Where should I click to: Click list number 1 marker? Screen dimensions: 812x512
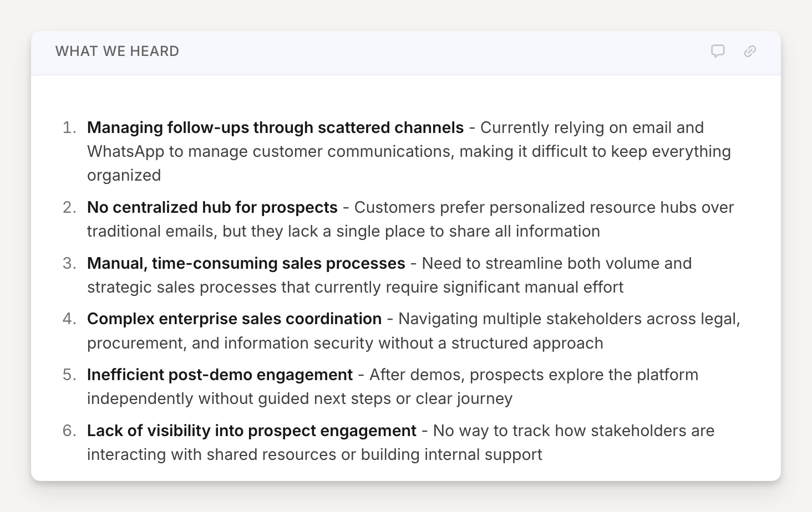click(69, 128)
